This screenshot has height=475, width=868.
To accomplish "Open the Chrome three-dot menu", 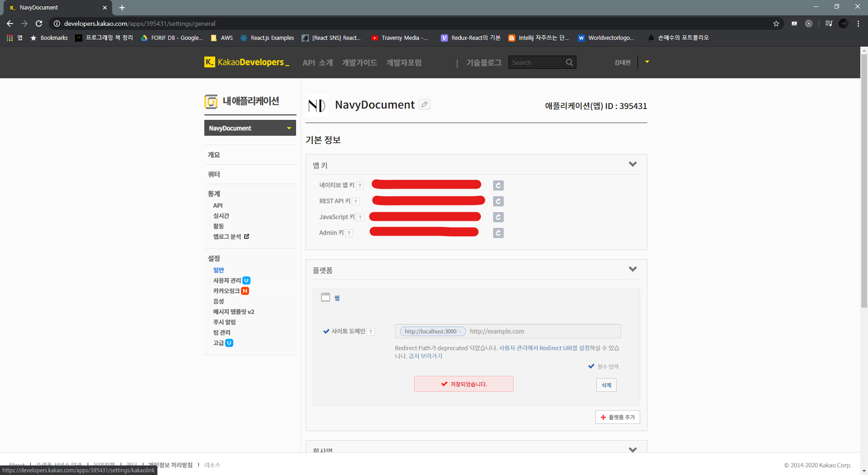I will pyautogui.click(x=858, y=24).
